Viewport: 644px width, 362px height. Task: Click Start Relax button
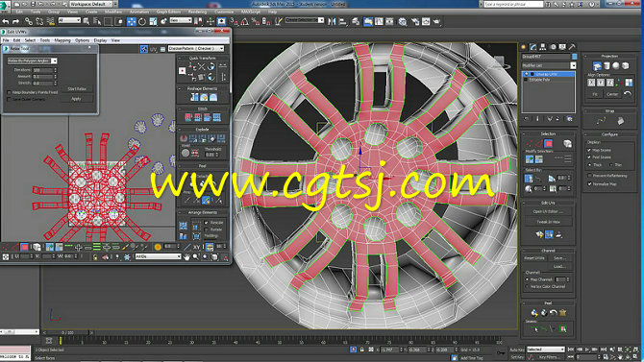[x=76, y=88]
